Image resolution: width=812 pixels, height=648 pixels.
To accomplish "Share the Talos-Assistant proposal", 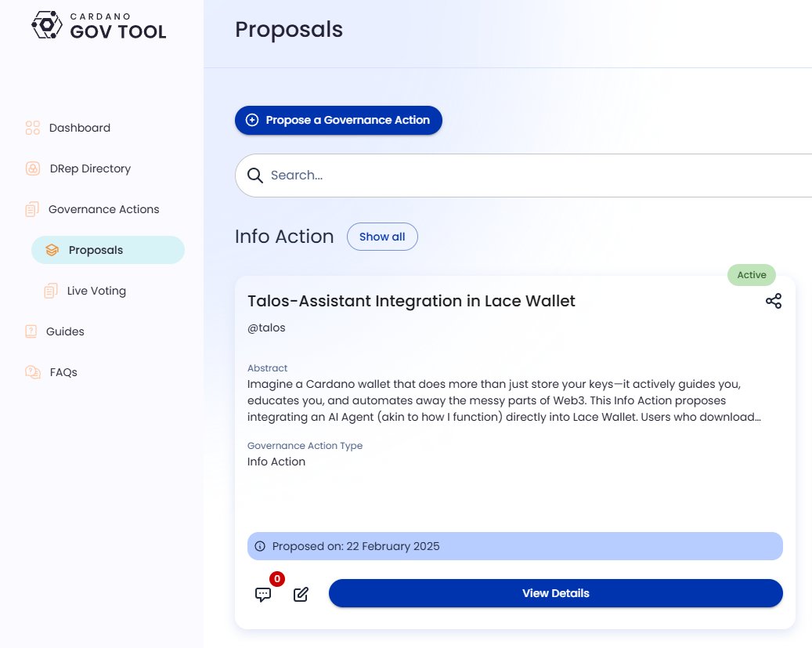I will (x=774, y=301).
